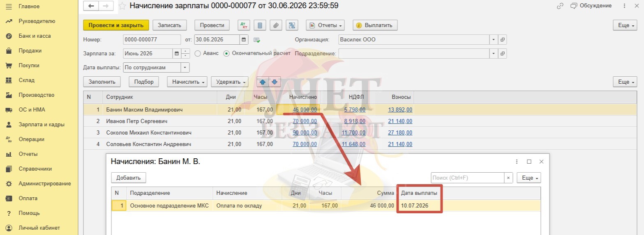Open Взносы link 13 892,00
The height and width of the screenshot is (235, 644).
400,110
